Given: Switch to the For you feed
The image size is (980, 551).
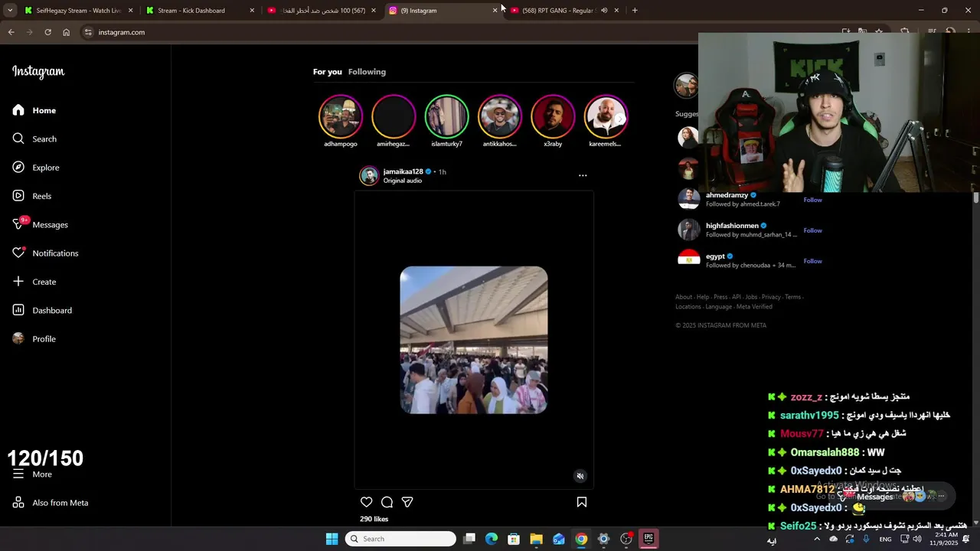Looking at the screenshot, I should click(328, 72).
